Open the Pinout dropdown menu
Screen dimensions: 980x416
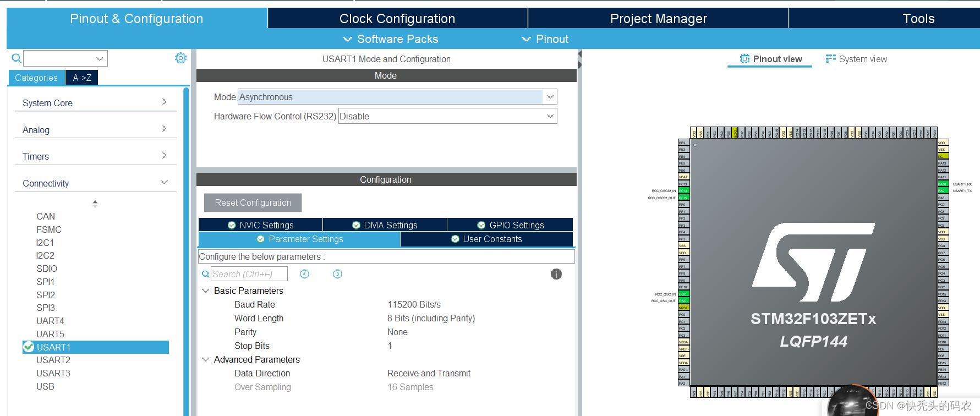click(x=545, y=39)
